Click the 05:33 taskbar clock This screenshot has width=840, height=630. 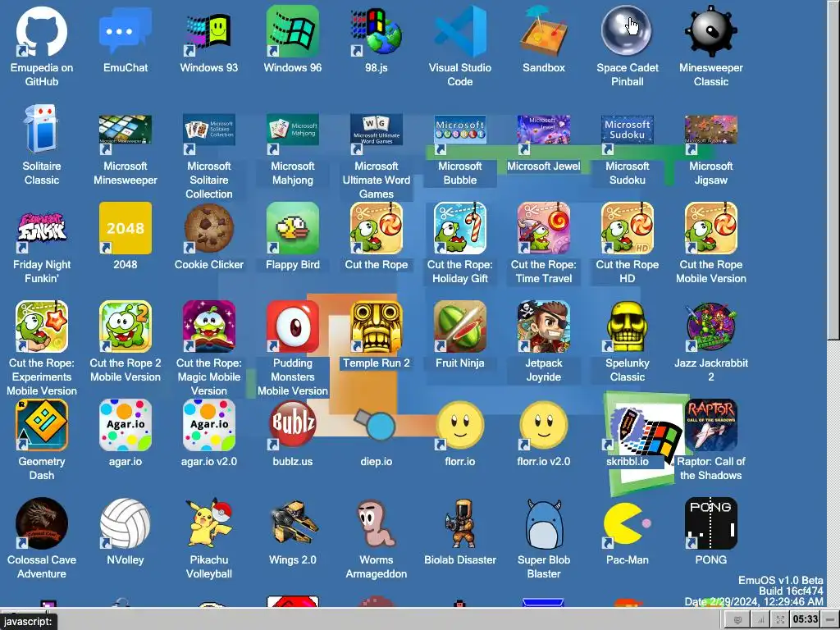[x=806, y=620]
